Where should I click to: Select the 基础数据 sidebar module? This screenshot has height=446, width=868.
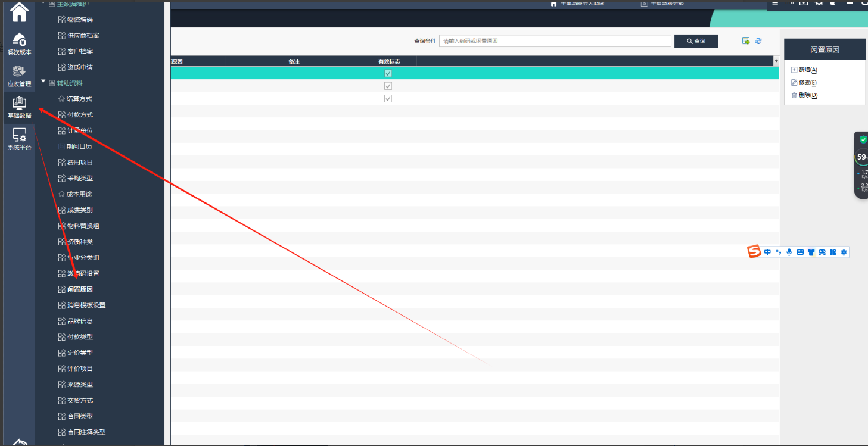(x=19, y=107)
